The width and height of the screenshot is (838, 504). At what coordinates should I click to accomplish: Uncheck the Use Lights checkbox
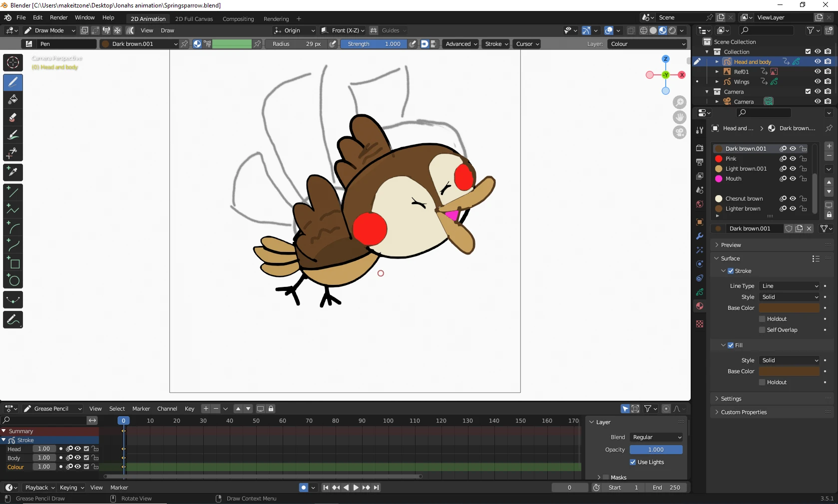633,462
